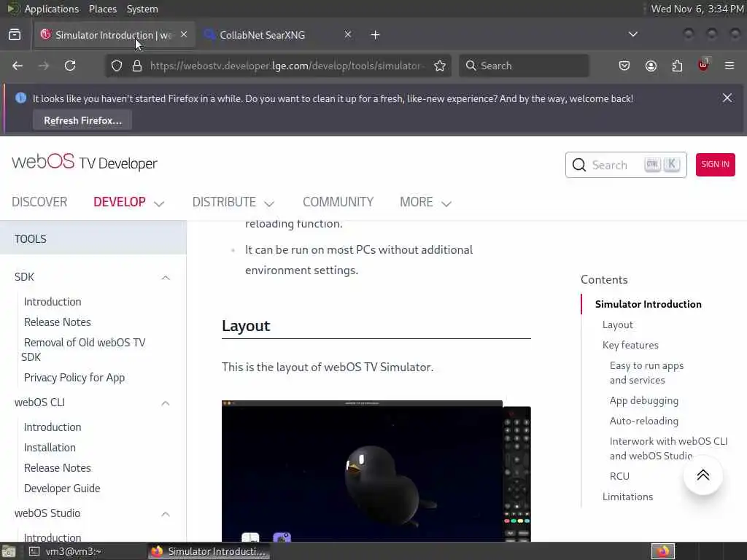Open SDK Introduction in the sidebar
The width and height of the screenshot is (747, 560).
tap(53, 301)
